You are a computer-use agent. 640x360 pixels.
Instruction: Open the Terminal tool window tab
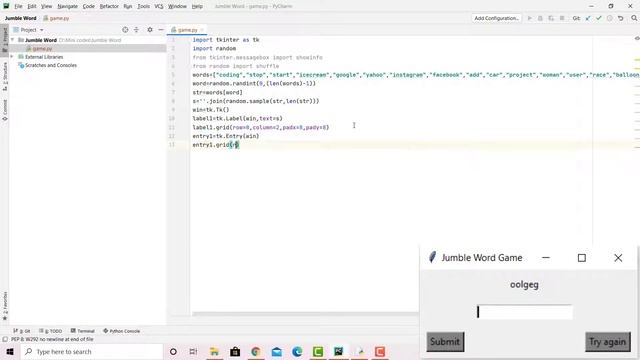[82, 331]
